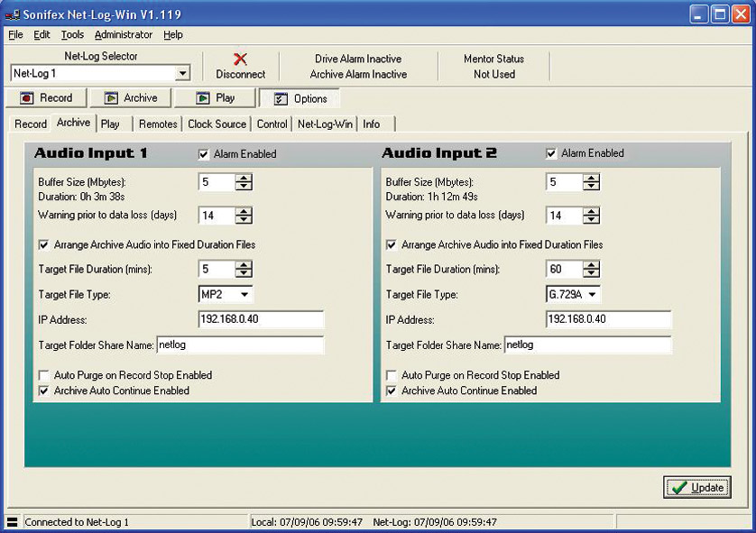Switch to the Clock Source tab
The height and width of the screenshot is (533, 756).
click(217, 124)
